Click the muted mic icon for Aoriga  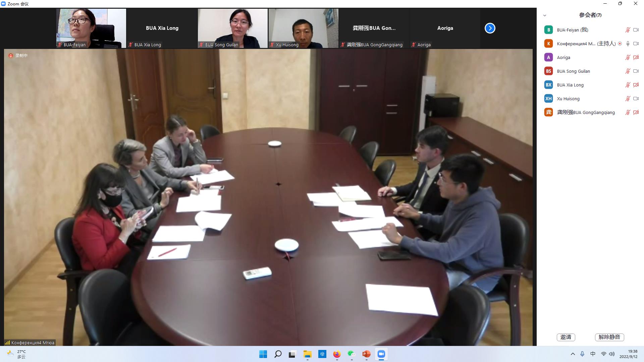click(628, 57)
